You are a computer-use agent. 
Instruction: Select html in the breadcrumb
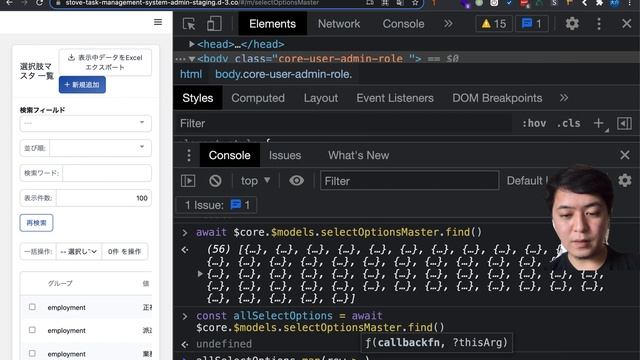[191, 74]
